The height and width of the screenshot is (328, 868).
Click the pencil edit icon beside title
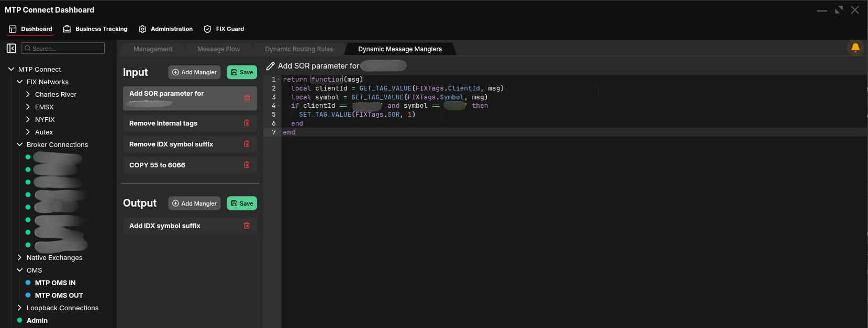pyautogui.click(x=270, y=66)
